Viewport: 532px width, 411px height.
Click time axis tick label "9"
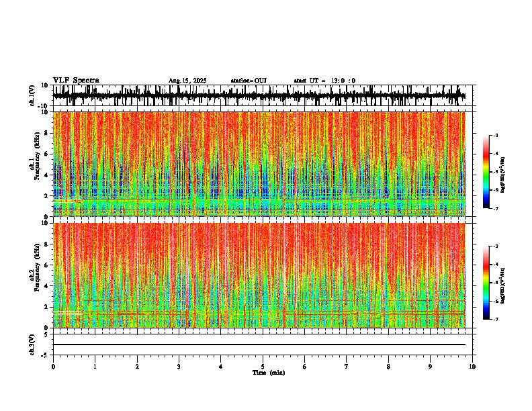tap(430, 367)
